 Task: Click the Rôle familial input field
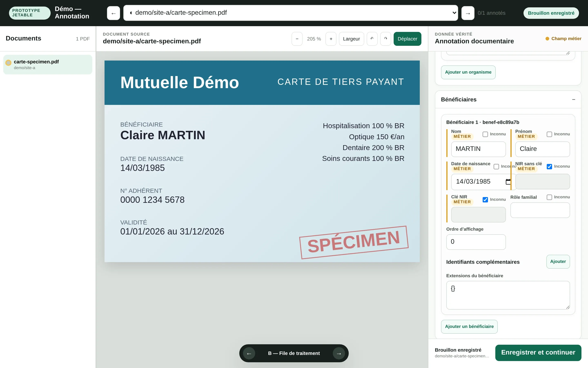(x=540, y=210)
